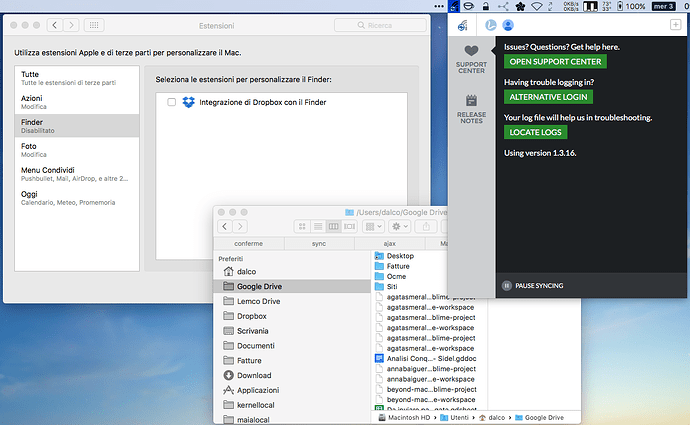Select Tutte in Estensioni sidebar

click(x=77, y=78)
